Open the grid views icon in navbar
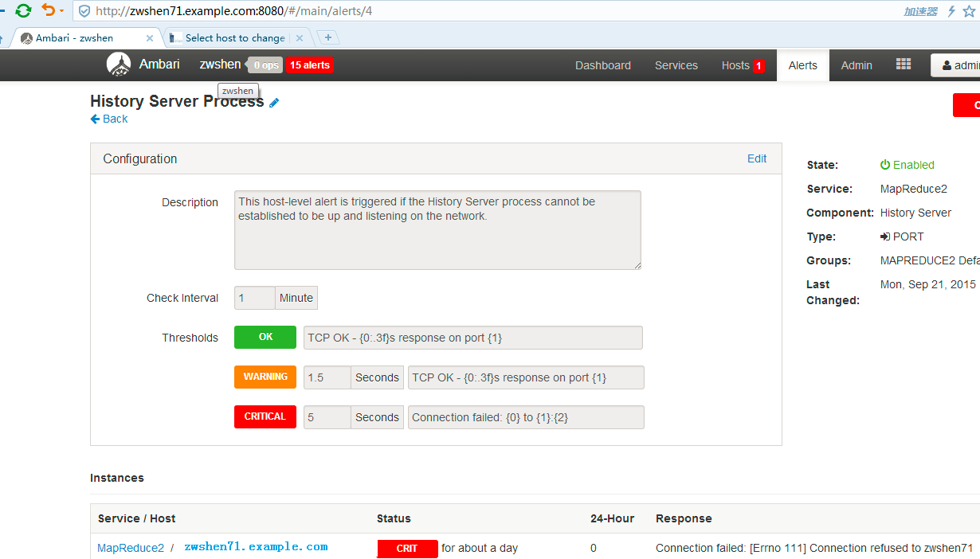Image resolution: width=980 pixels, height=559 pixels. [x=903, y=64]
